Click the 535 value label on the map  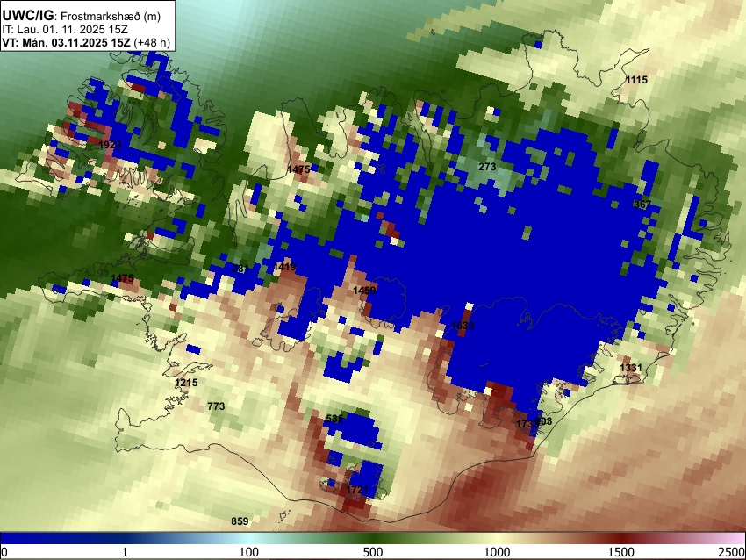tap(334, 419)
